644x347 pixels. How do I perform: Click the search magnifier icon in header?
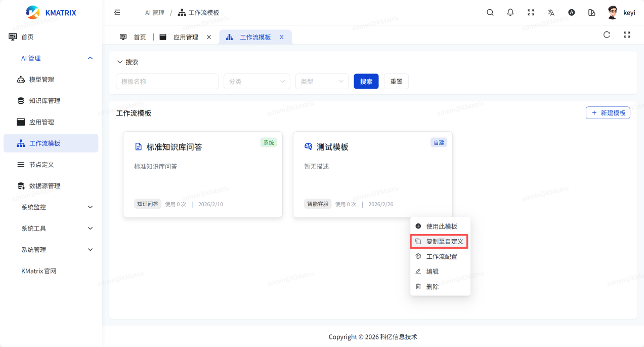(x=490, y=13)
